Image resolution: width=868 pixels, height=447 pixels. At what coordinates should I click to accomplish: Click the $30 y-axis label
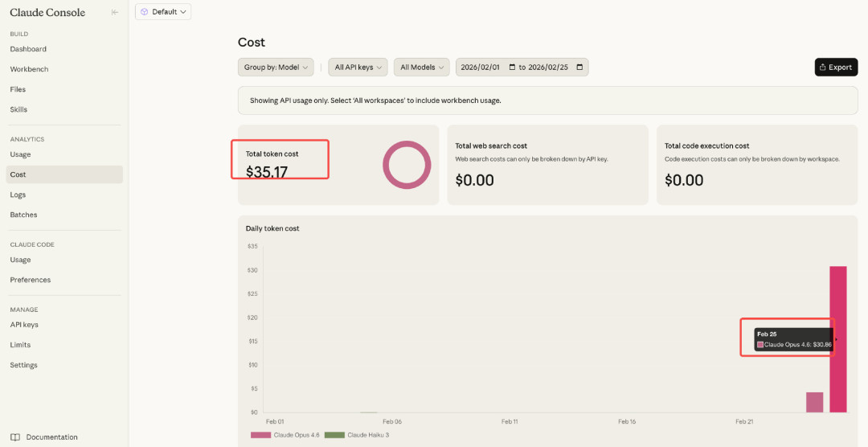pyautogui.click(x=252, y=270)
